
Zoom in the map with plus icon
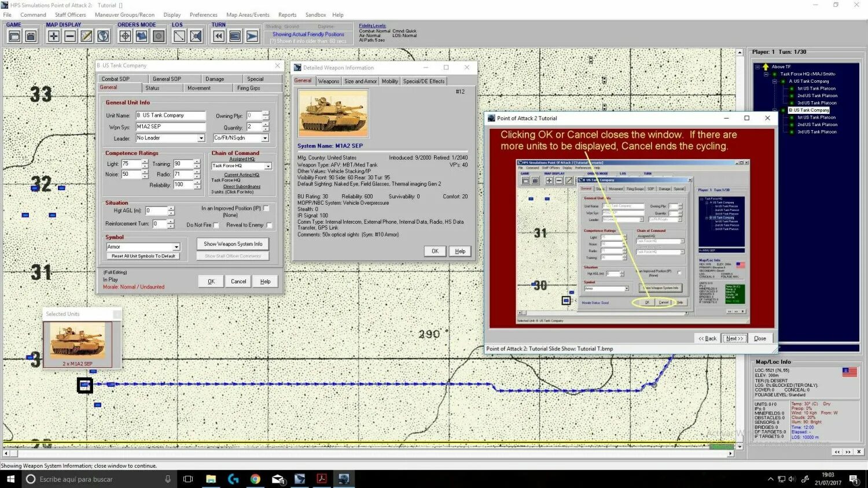[53, 36]
